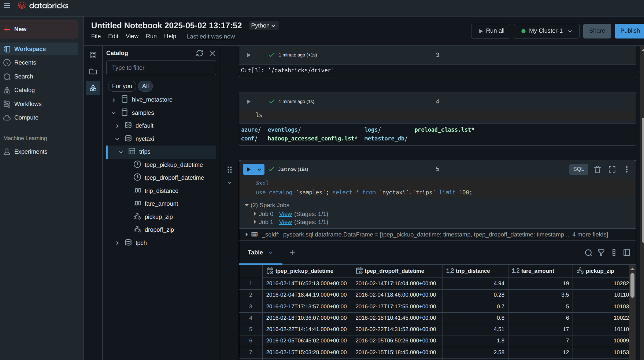
Task: Open Recents in sidebar
Action: tap(39, 63)
